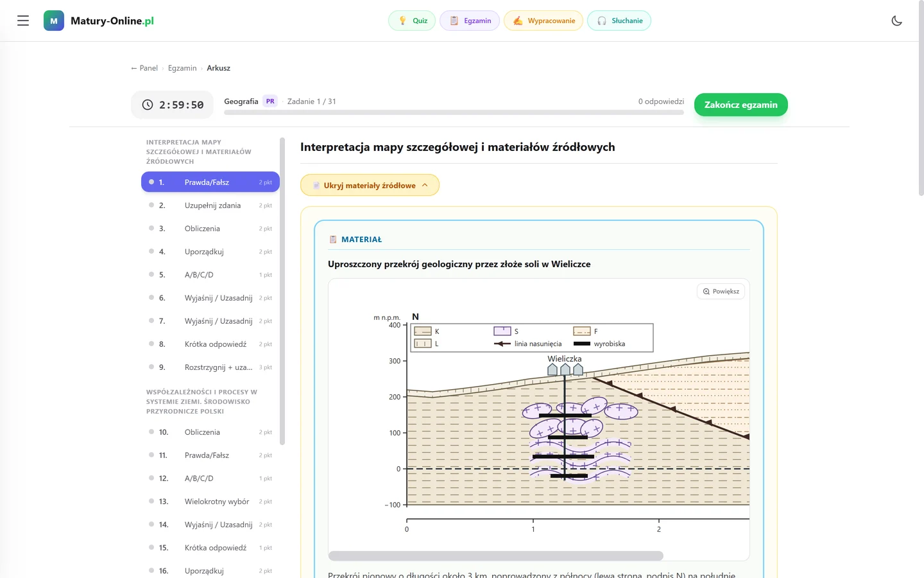Toggle dark mode moon icon
924x578 pixels.
897,21
